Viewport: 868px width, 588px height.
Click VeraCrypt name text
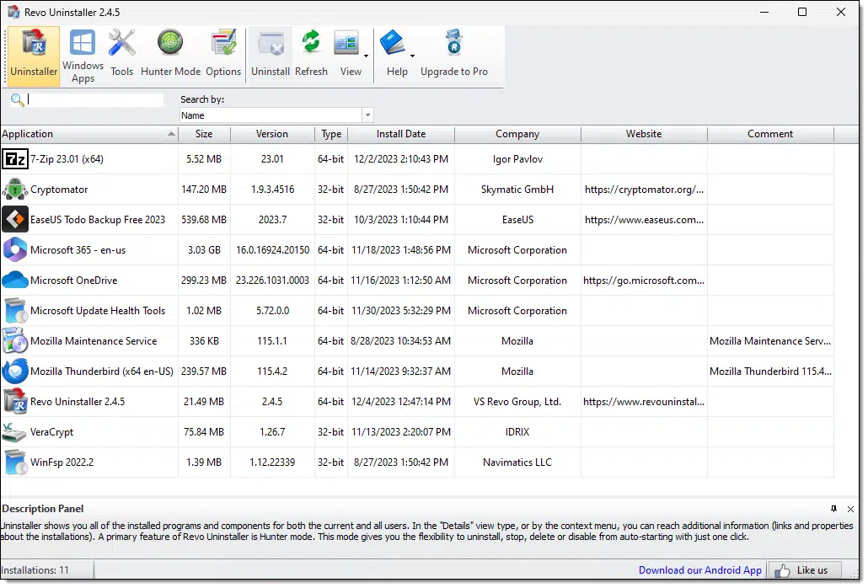coord(52,432)
